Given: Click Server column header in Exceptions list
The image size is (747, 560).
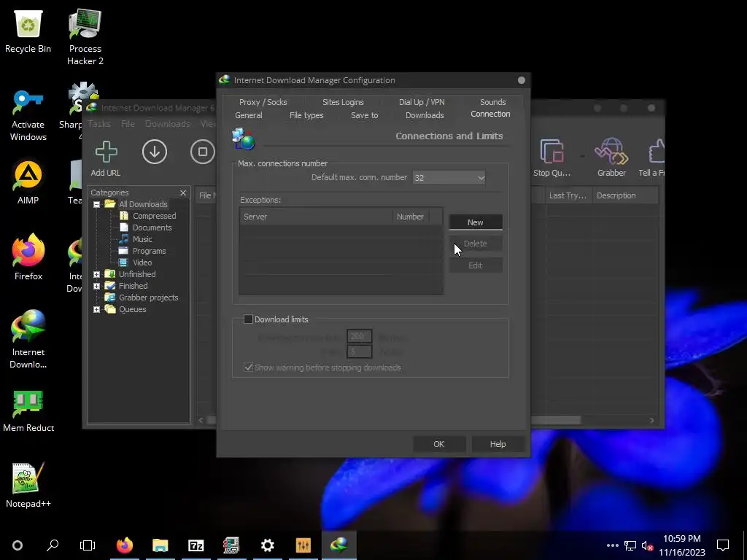Looking at the screenshot, I should pyautogui.click(x=316, y=216).
